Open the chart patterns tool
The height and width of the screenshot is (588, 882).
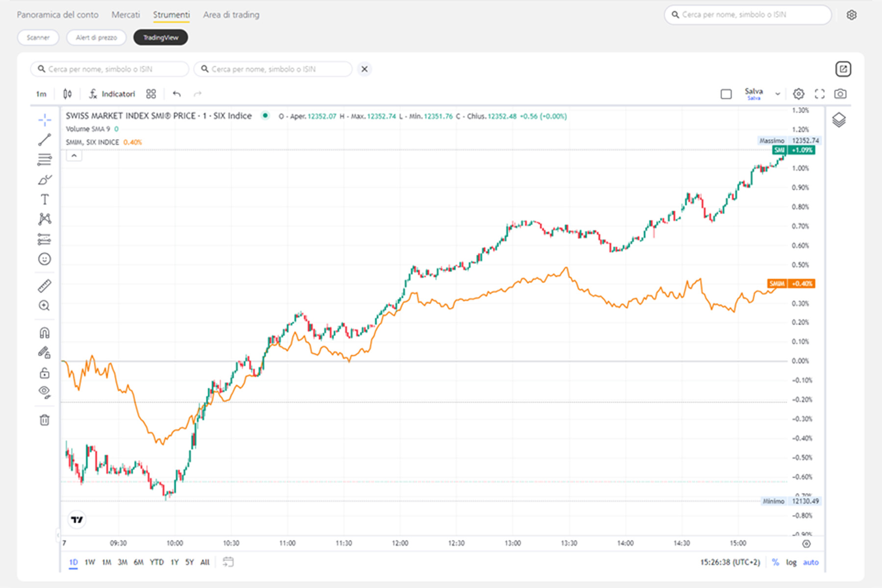pyautogui.click(x=45, y=219)
